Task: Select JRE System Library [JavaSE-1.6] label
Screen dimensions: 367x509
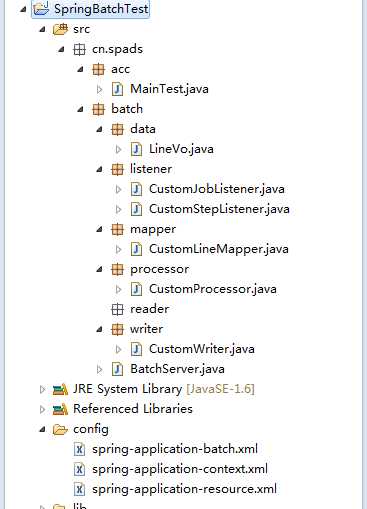Action: pyautogui.click(x=164, y=389)
